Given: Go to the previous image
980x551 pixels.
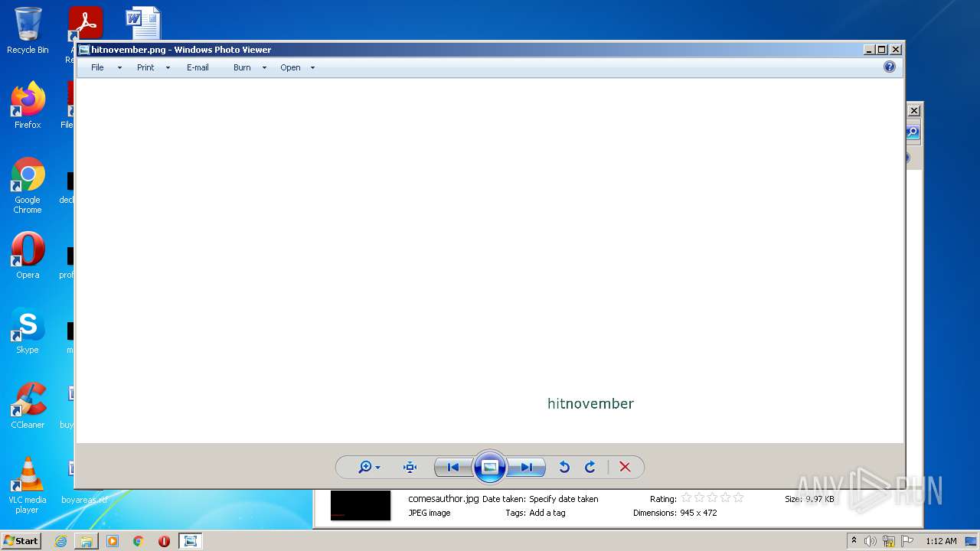Looking at the screenshot, I should coord(452,467).
